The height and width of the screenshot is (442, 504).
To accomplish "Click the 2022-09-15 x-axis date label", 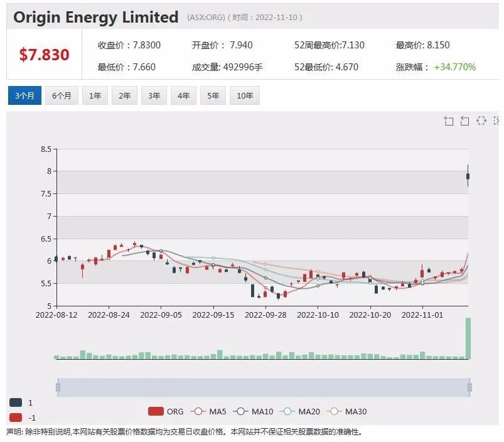I will pos(213,315).
